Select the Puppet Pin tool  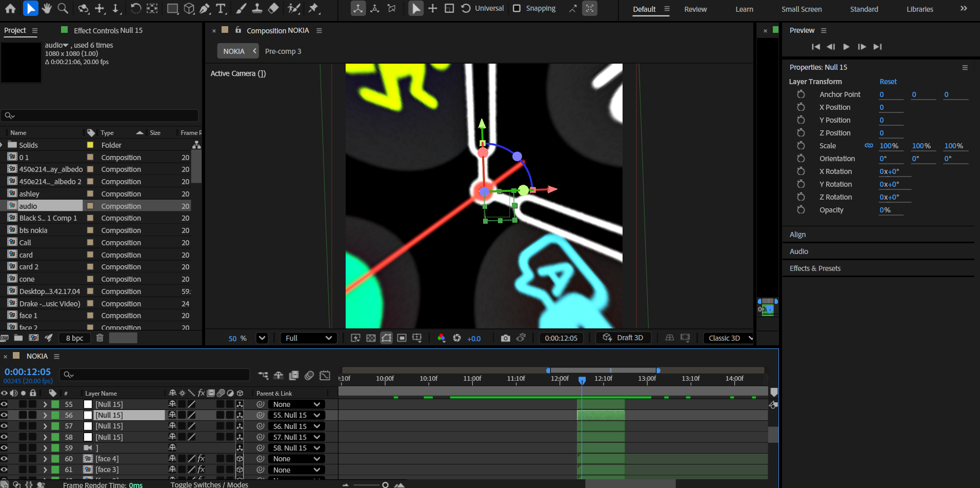[313, 8]
